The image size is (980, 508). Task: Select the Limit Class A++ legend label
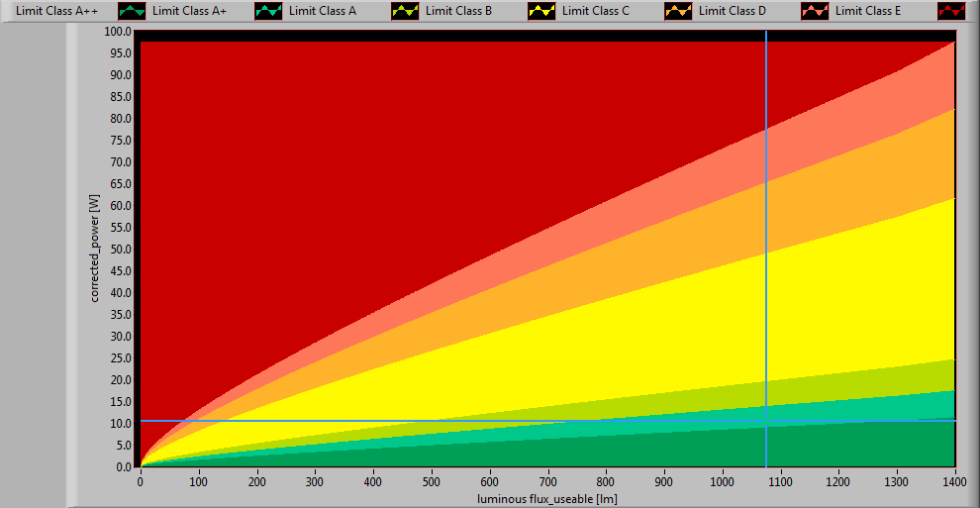click(x=57, y=11)
